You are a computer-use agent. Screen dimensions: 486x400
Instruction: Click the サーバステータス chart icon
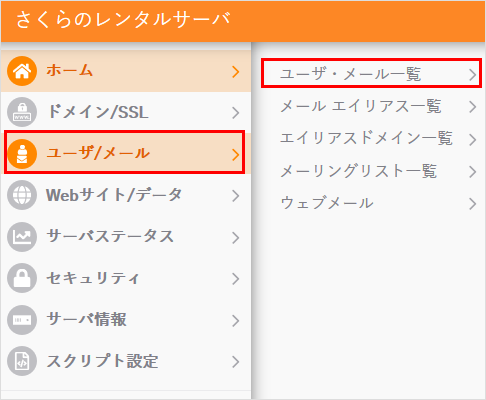tap(22, 237)
